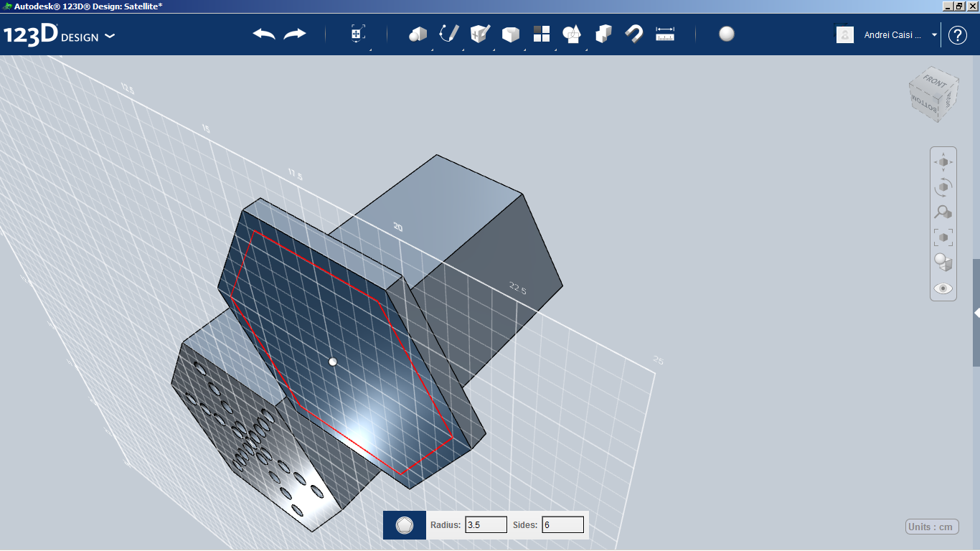Screen dimensions: 980x551
Task: Click the user account avatar
Action: [845, 34]
